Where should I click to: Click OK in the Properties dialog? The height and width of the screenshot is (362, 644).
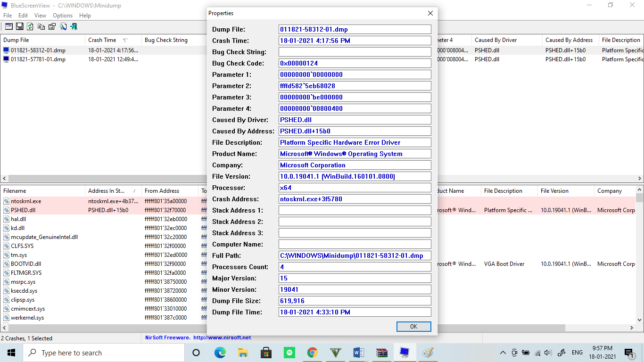coord(413,326)
